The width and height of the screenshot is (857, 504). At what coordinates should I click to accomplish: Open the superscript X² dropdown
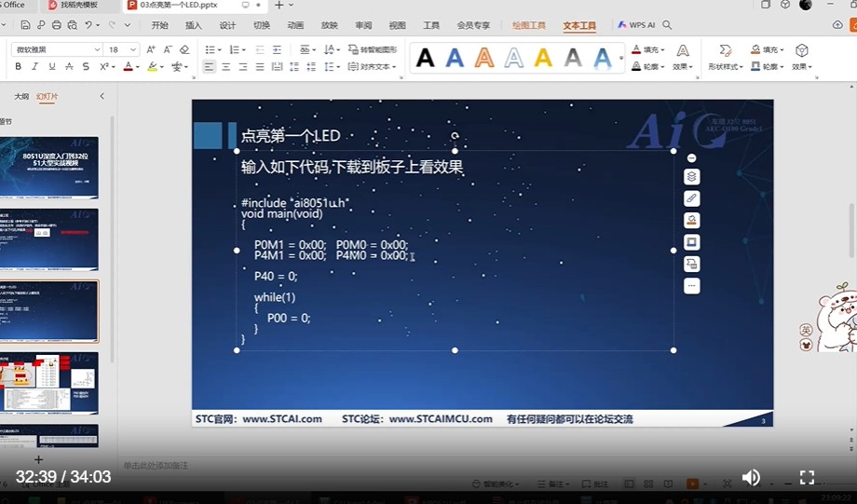click(x=113, y=67)
